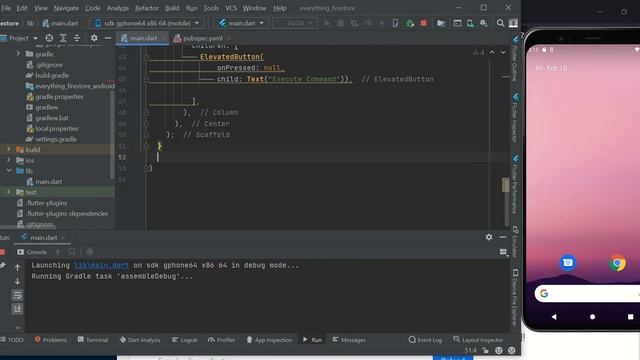
Task: Select the main.dart editor tab
Action: (x=143, y=38)
